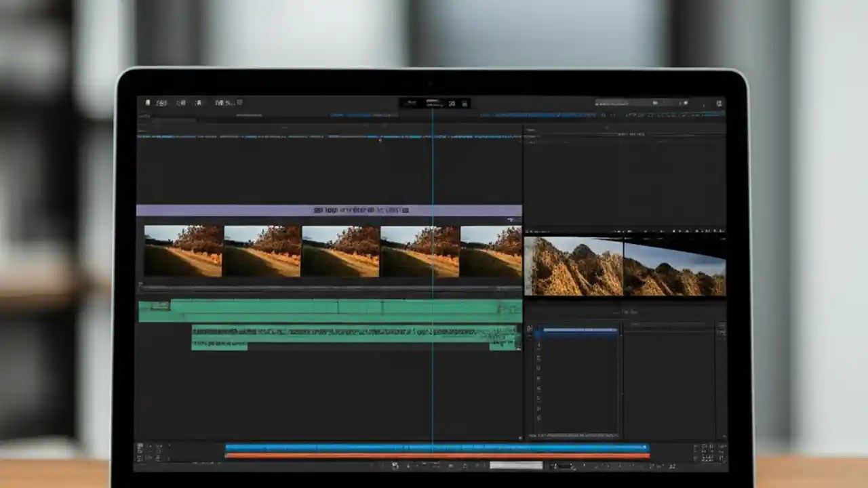Select the purple title clip in the timeline
This screenshot has width=868, height=488.
coord(332,210)
